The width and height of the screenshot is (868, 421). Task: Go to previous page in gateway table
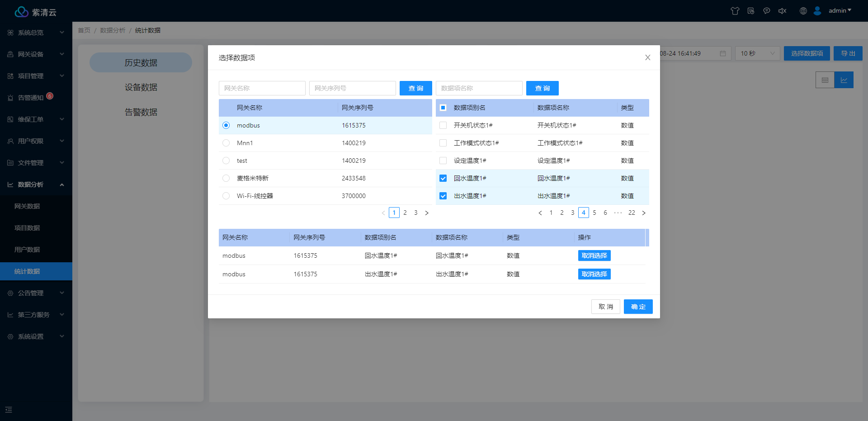[x=383, y=213]
